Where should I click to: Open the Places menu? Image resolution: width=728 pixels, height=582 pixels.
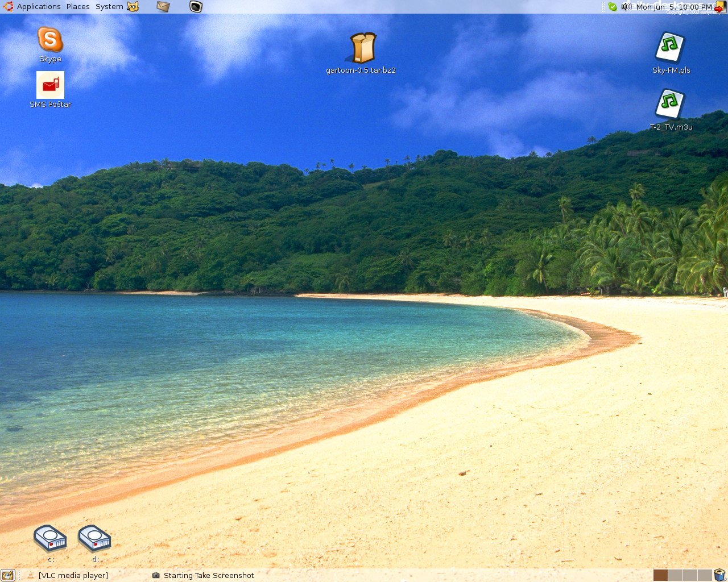[78, 7]
